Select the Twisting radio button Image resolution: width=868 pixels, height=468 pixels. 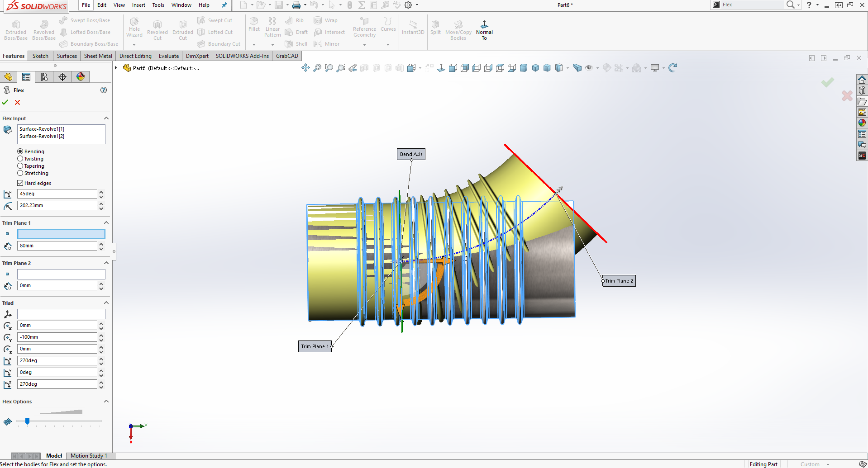(20, 159)
